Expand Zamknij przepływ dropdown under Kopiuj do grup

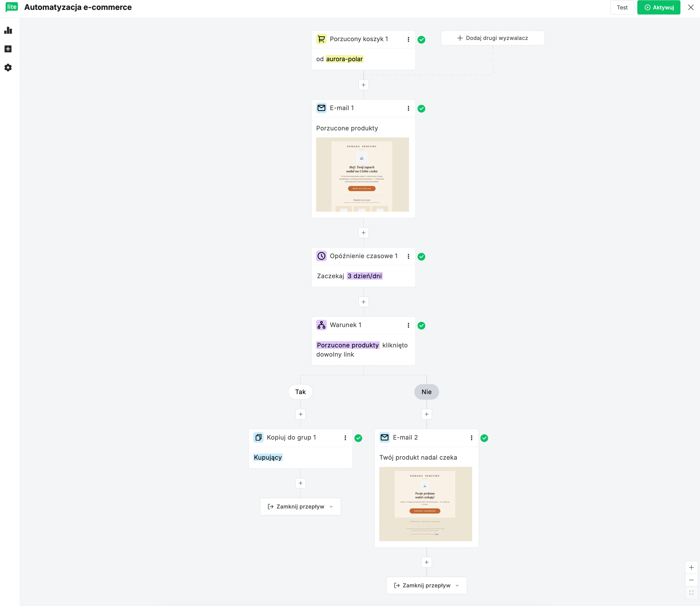click(300, 507)
